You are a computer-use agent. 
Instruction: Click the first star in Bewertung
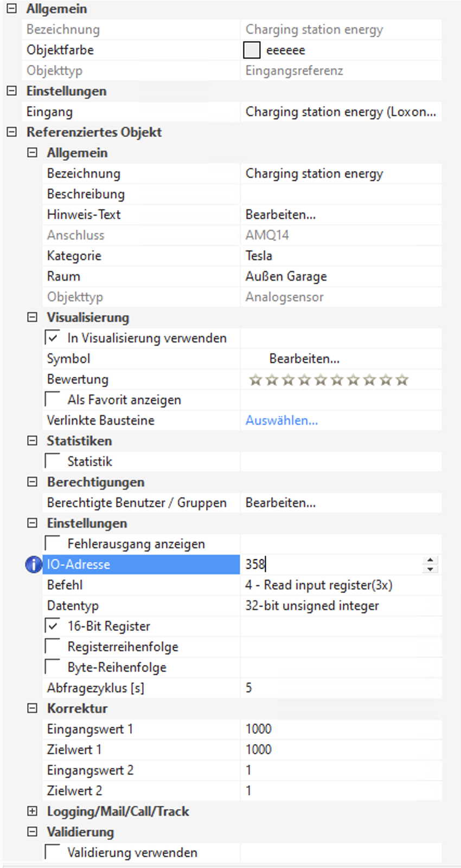(x=255, y=380)
